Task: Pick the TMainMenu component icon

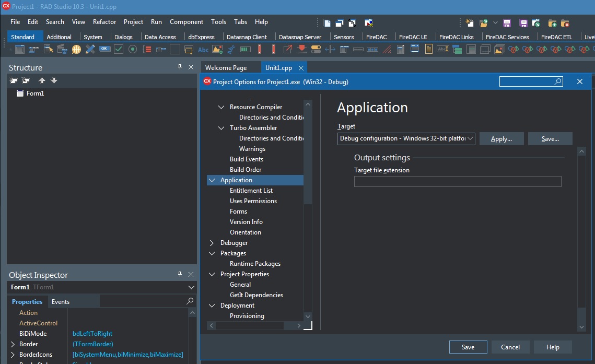Action: (x=34, y=49)
